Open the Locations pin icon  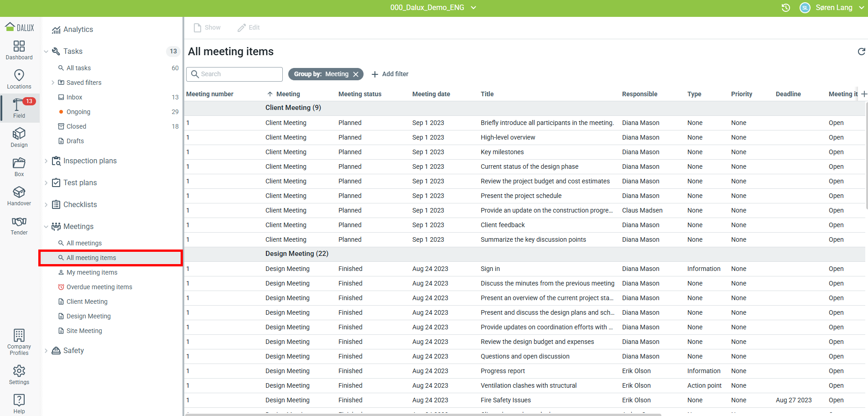point(19,79)
